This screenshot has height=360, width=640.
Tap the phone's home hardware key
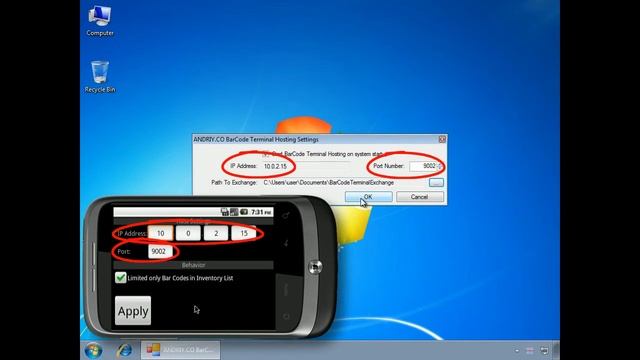click(x=286, y=317)
